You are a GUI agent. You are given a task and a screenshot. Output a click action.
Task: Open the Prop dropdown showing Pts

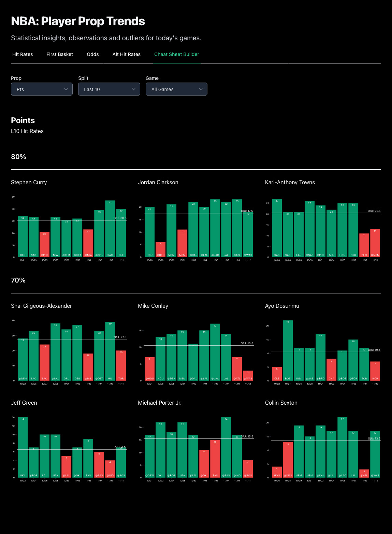coord(42,89)
